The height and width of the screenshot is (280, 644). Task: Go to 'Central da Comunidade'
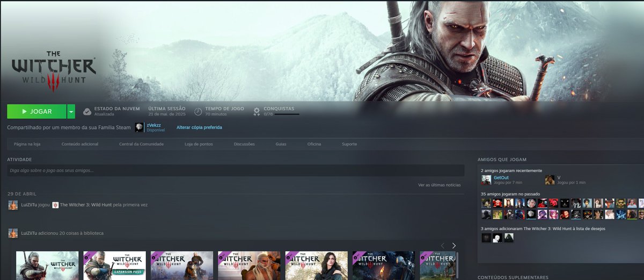[x=141, y=144]
